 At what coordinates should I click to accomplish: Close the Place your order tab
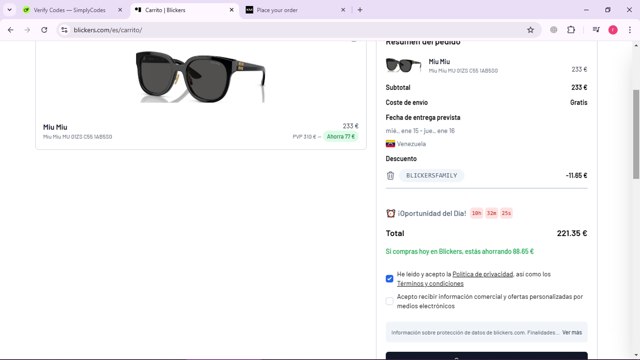(x=343, y=10)
